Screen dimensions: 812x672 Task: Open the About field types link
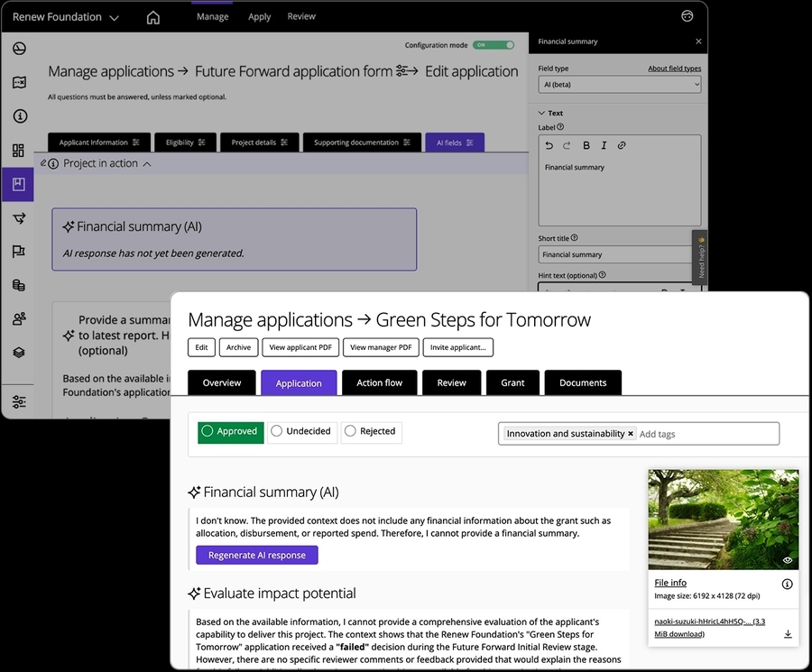(674, 69)
